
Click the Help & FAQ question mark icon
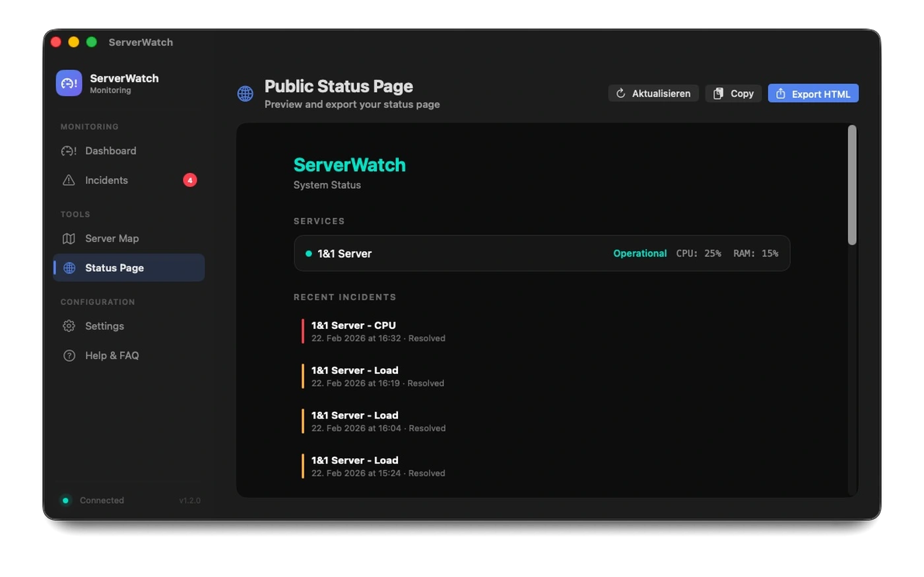pyautogui.click(x=69, y=355)
